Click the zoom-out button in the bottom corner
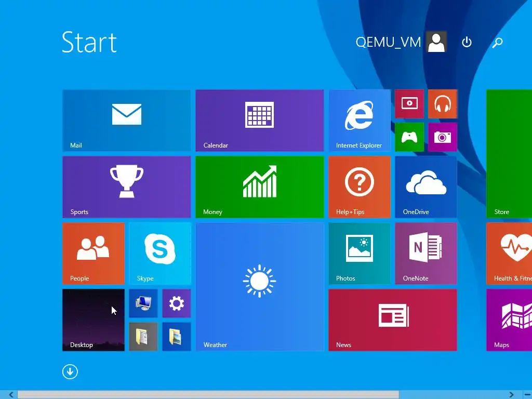This screenshot has width=532, height=399. click(x=527, y=395)
